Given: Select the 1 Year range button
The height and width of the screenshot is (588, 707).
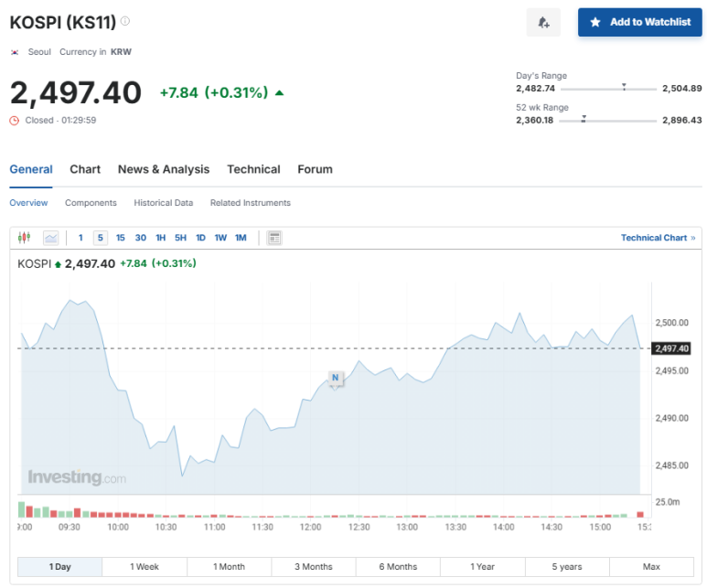Looking at the screenshot, I should 482,566.
